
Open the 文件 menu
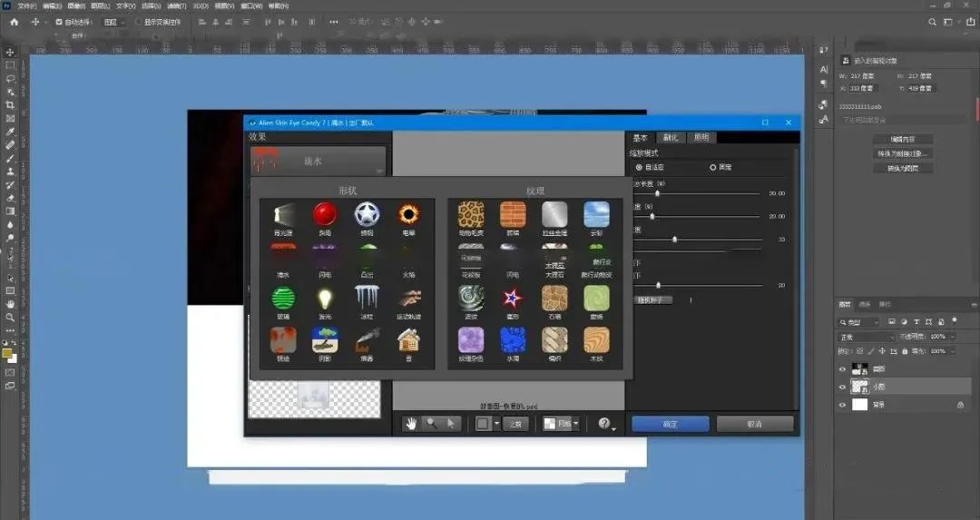coord(27,5)
